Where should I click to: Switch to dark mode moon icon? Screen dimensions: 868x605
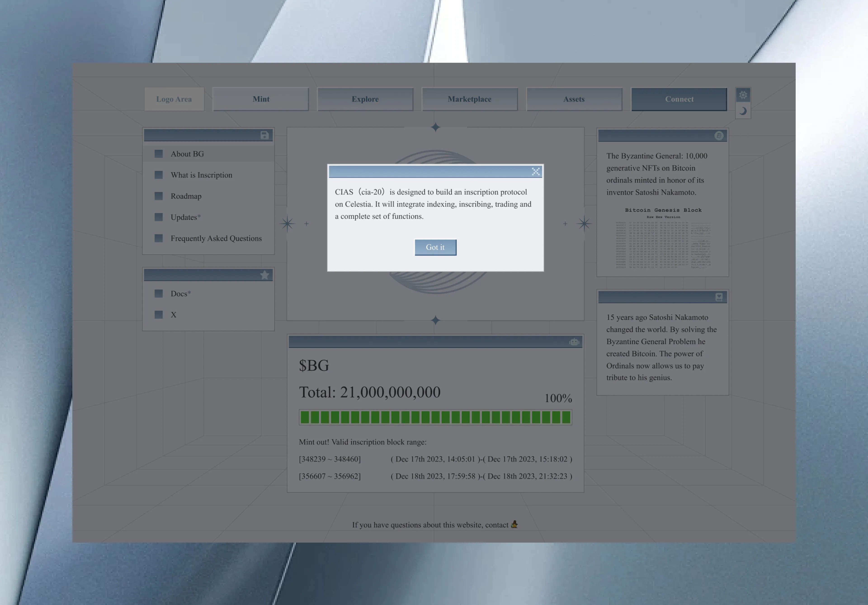coord(743,111)
